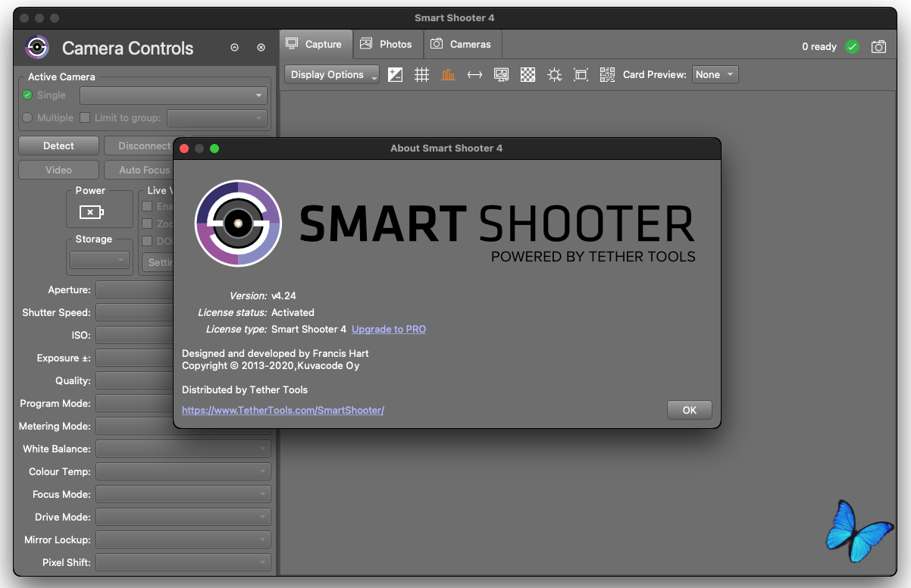This screenshot has height=588, width=911.
Task: Click the brightness sun icon
Action: tap(555, 74)
